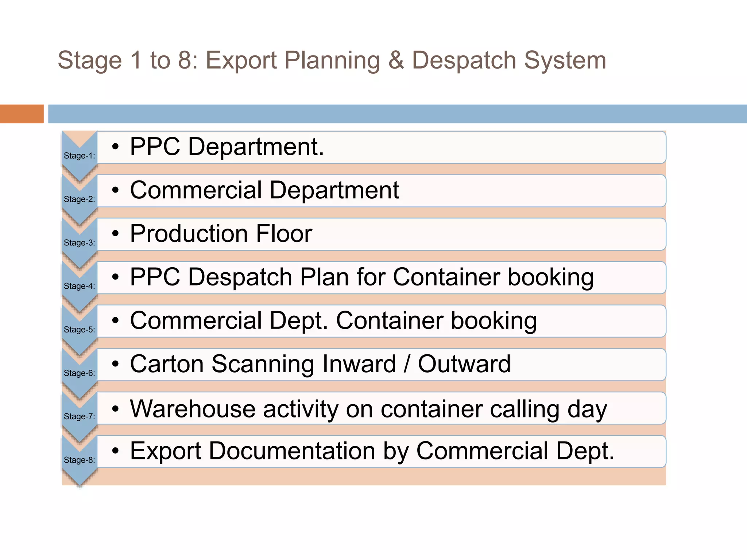
Task: Click the PPC Despatch Plan text box
Action: [x=381, y=277]
